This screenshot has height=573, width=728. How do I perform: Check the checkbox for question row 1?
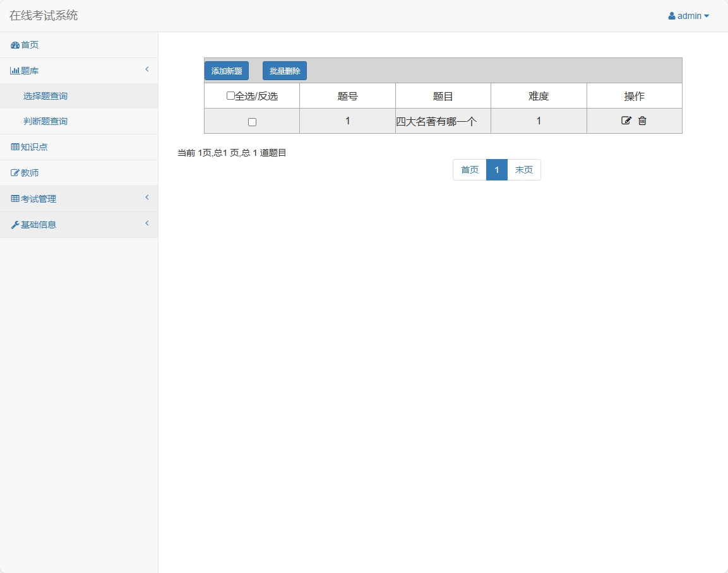point(252,122)
